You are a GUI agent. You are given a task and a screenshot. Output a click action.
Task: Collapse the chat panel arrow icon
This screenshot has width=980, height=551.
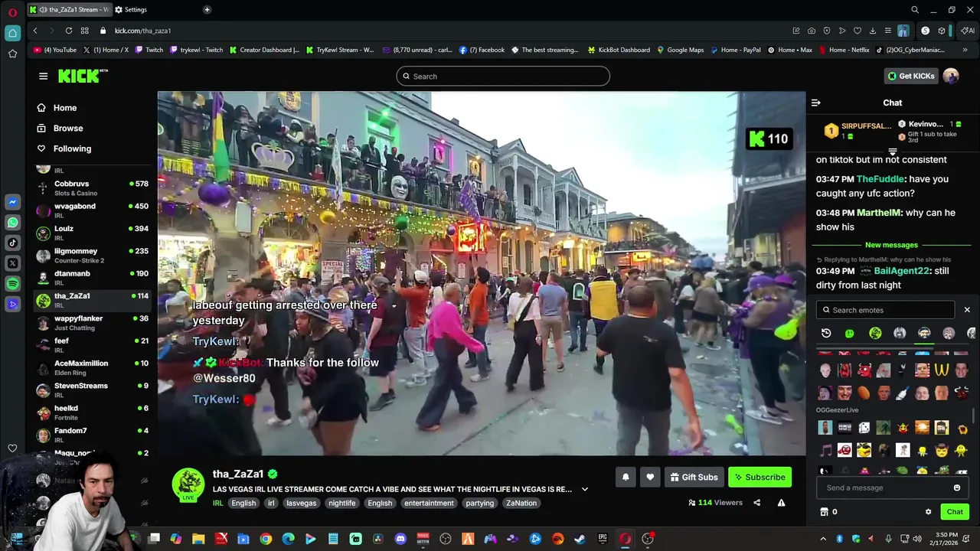click(x=816, y=103)
